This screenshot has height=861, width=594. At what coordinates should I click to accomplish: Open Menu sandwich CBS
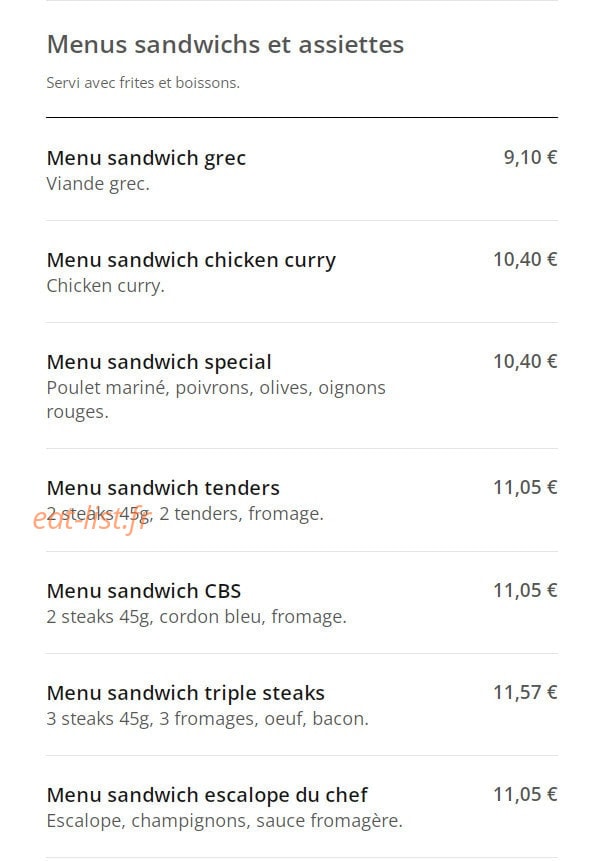click(144, 591)
